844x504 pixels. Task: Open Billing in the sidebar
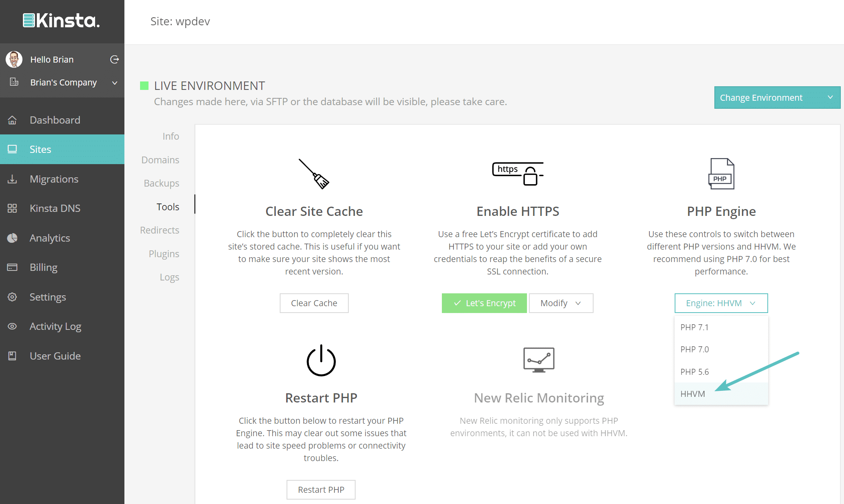pos(62,267)
